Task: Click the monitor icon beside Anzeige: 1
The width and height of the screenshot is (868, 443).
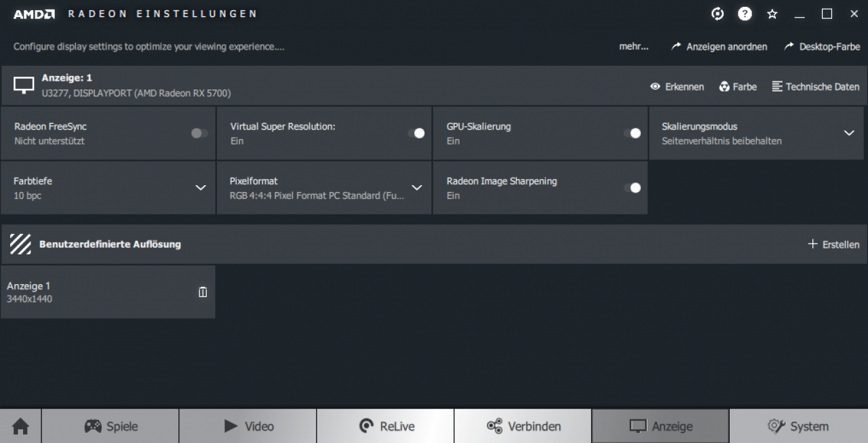Action: click(24, 85)
